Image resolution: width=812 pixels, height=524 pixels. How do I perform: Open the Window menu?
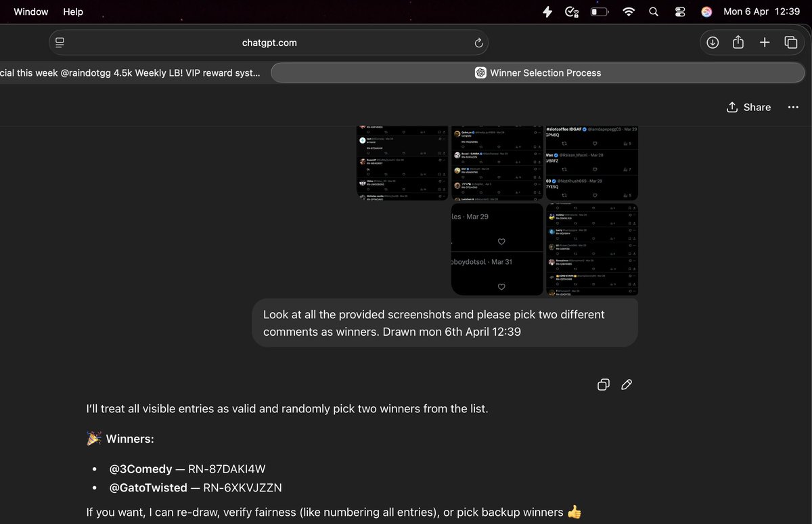point(31,12)
